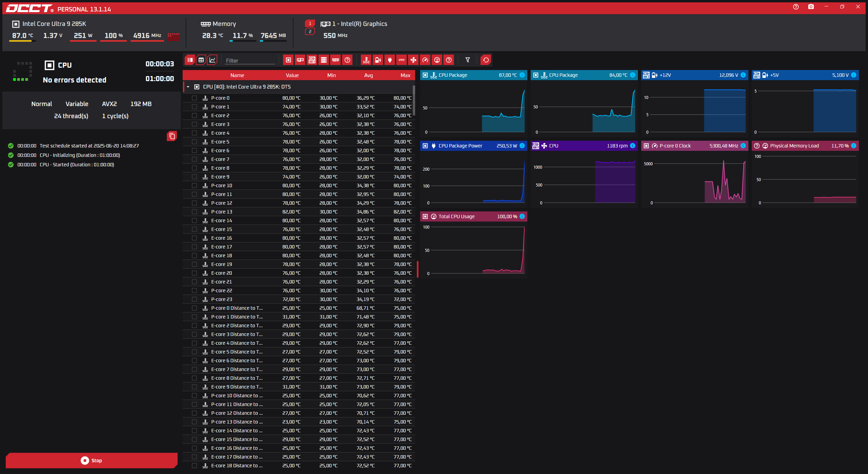Sort table by Max column header
The height and width of the screenshot is (474, 868).
pyautogui.click(x=405, y=75)
